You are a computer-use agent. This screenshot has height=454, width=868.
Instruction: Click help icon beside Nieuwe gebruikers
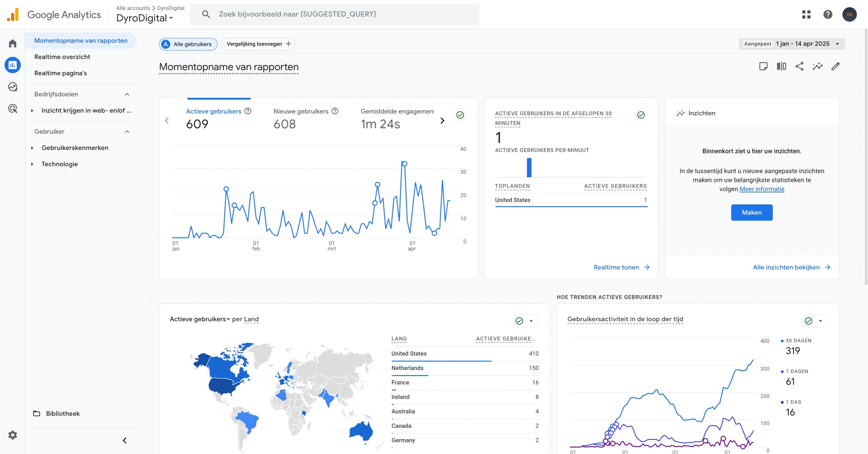pyautogui.click(x=335, y=111)
